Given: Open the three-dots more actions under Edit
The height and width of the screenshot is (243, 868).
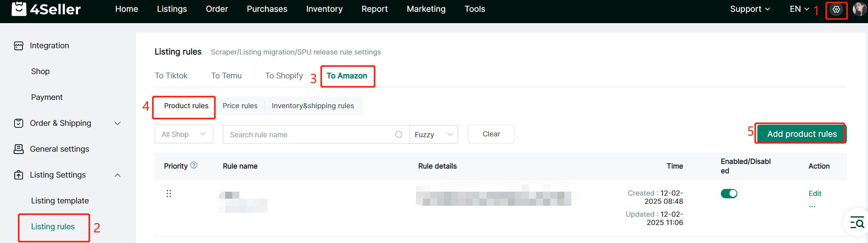Looking at the screenshot, I should (x=812, y=206).
